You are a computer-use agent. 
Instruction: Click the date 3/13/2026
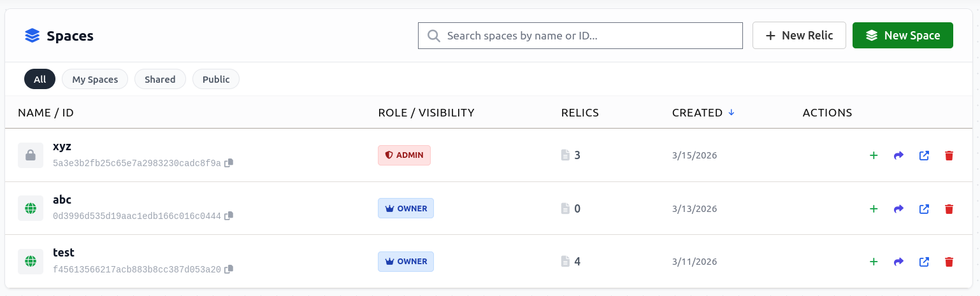(695, 209)
